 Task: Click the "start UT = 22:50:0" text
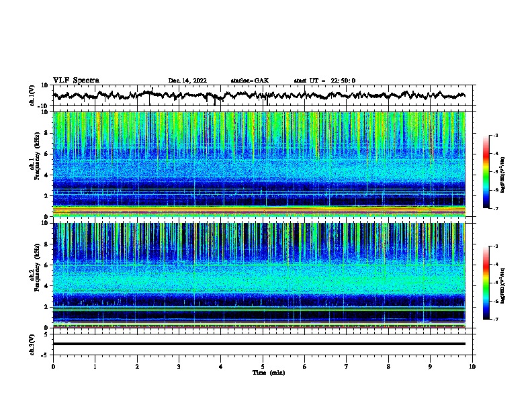tap(324, 81)
